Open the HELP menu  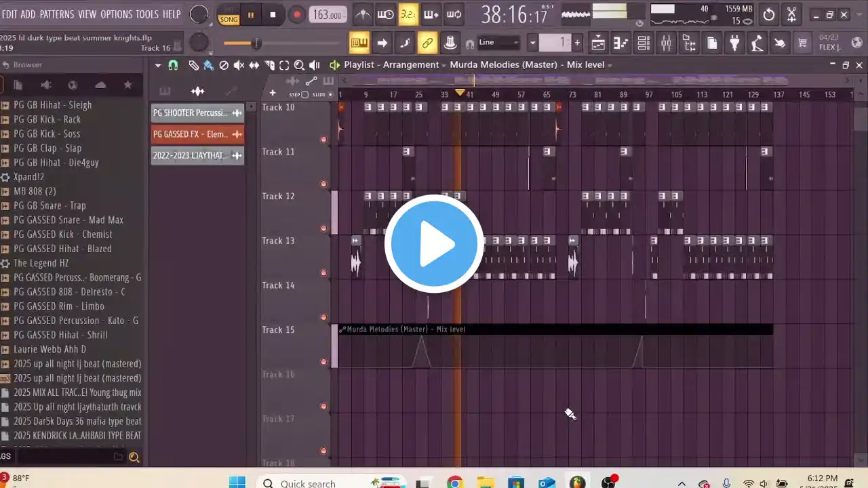tap(172, 14)
